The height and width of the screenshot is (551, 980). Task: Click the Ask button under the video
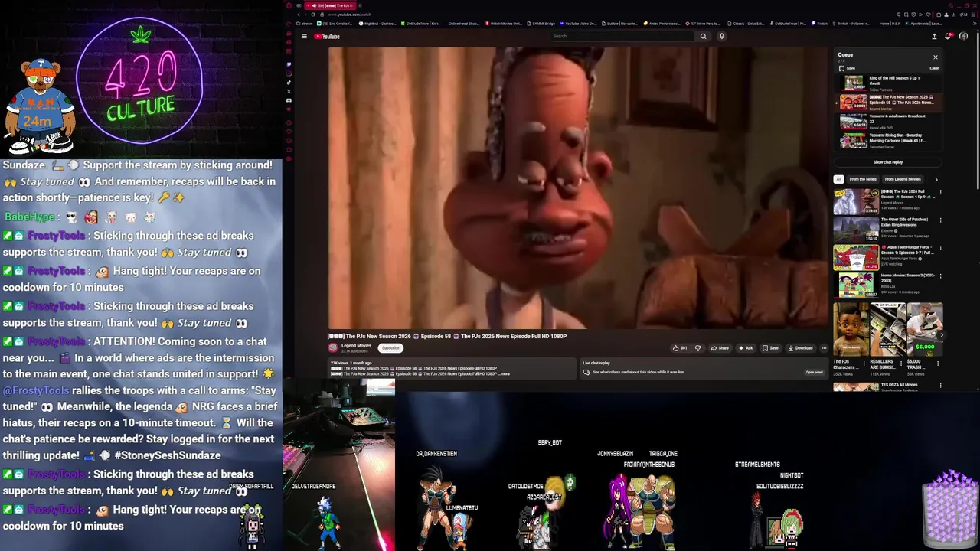(746, 348)
